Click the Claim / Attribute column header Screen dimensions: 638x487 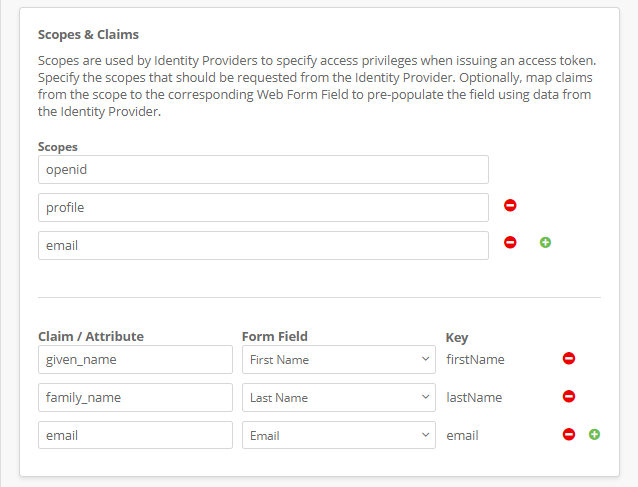click(x=91, y=337)
